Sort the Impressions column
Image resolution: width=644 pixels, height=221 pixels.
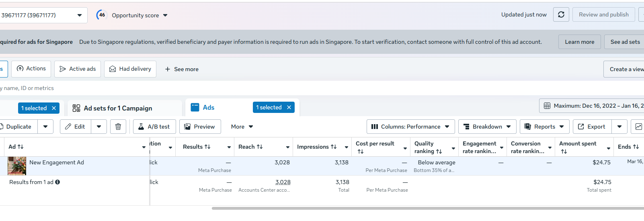point(334,147)
